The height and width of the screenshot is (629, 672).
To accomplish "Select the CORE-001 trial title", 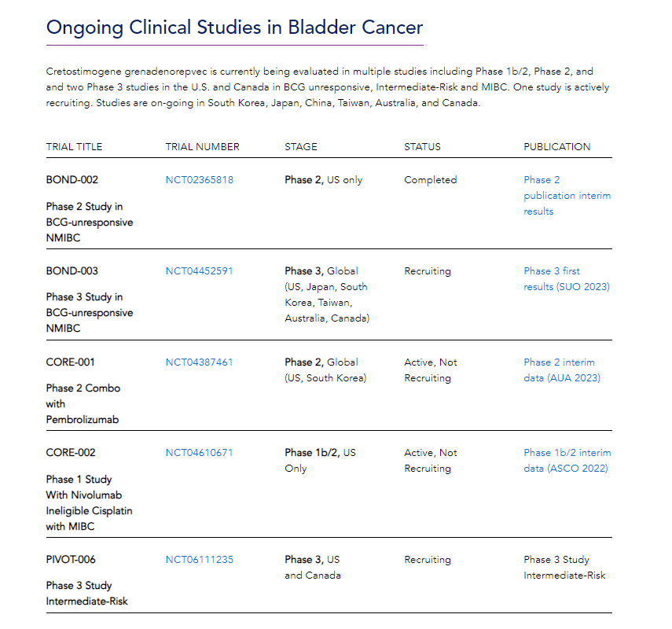I will pos(72,362).
